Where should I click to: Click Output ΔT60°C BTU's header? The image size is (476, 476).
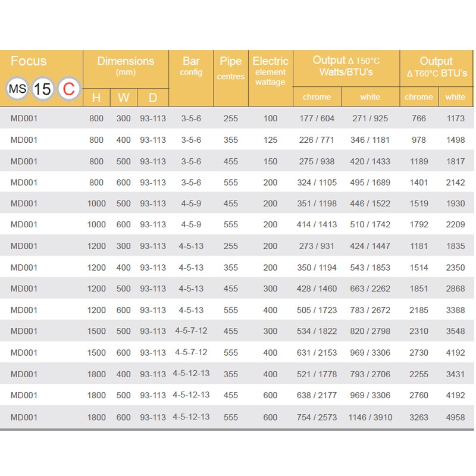pos(437,67)
